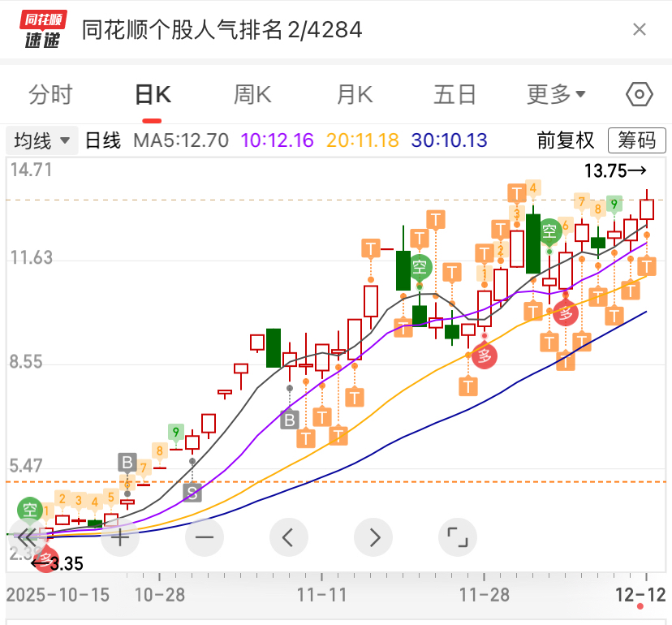Click MA5:12.70 moving average value
The height and width of the screenshot is (625, 672).
181,140
